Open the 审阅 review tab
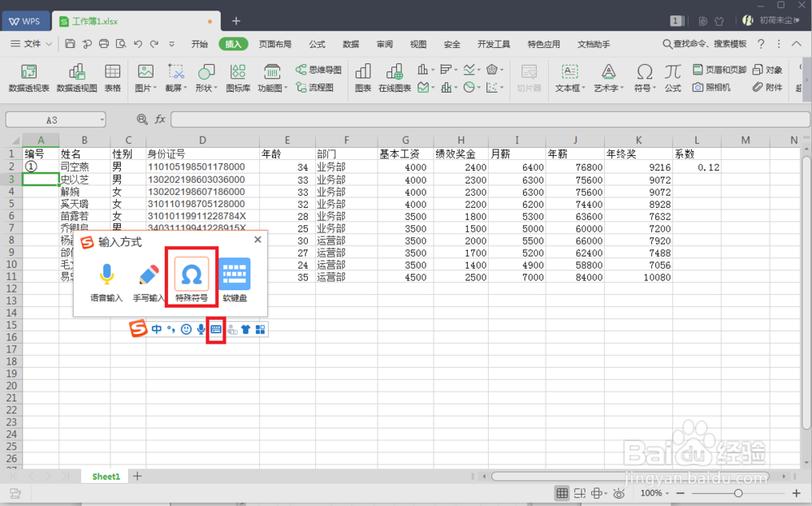812x506 pixels. [x=384, y=45]
